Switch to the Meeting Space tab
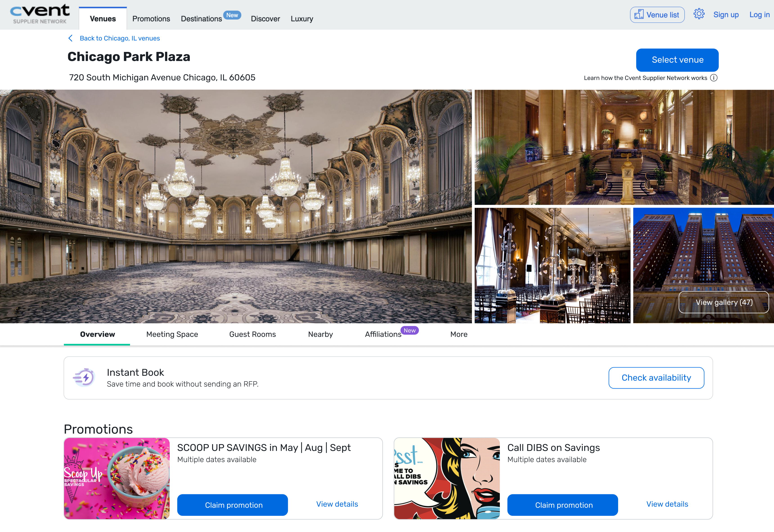Screen dimensions: 774x532 172,334
